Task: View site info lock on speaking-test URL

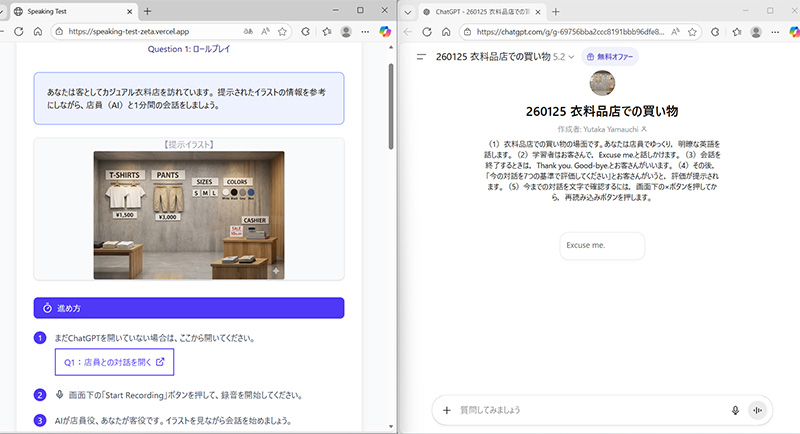Action: tap(59, 32)
